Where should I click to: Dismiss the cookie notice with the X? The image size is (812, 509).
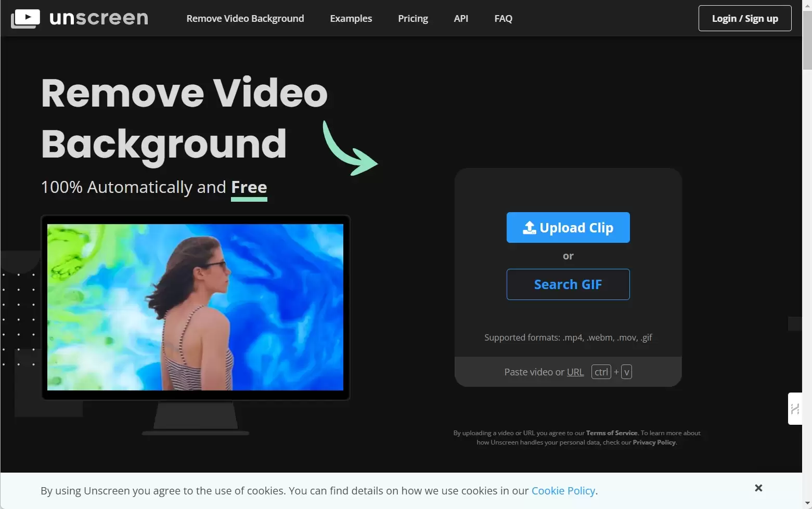click(758, 488)
